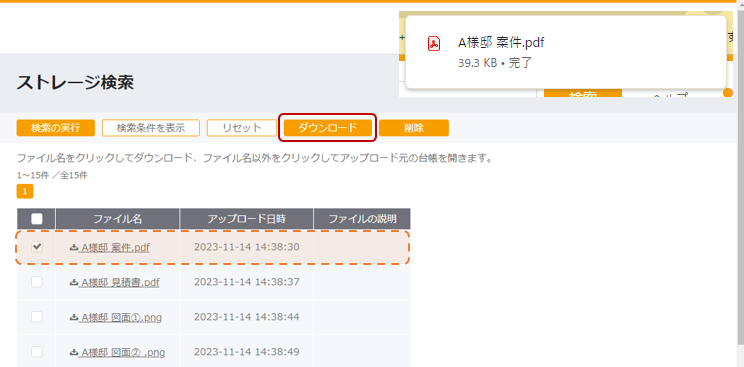Open A様邸 案件.pdf from download popup
The width and height of the screenshot is (744, 367).
(x=501, y=43)
